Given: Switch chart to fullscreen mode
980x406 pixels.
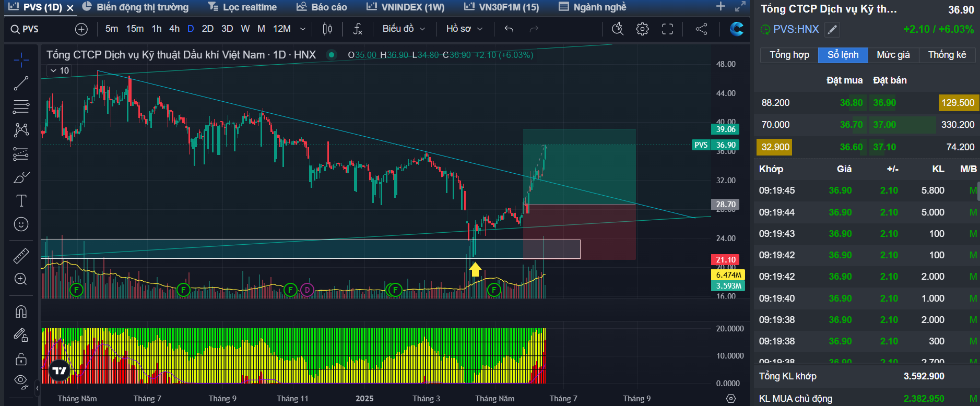Looking at the screenshot, I should (668, 29).
